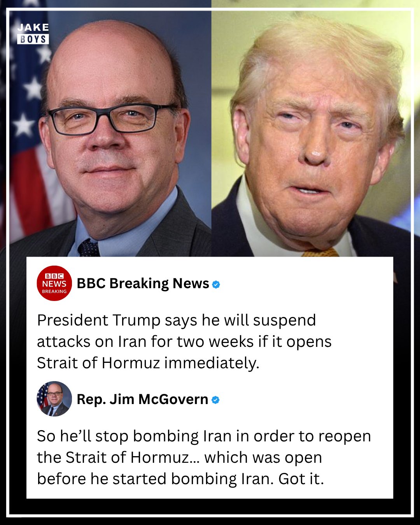Open Rep. Jim McGovern's round profile picture
The width and height of the screenshot is (420, 525).
coord(54,399)
